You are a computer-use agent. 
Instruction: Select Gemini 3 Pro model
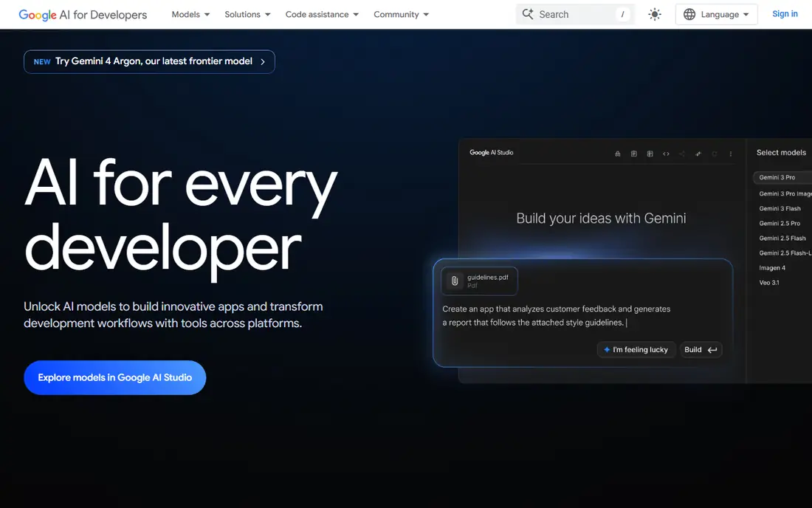point(782,178)
